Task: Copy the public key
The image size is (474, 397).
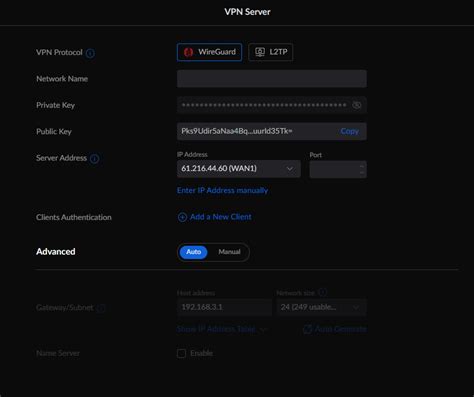Action: click(349, 131)
